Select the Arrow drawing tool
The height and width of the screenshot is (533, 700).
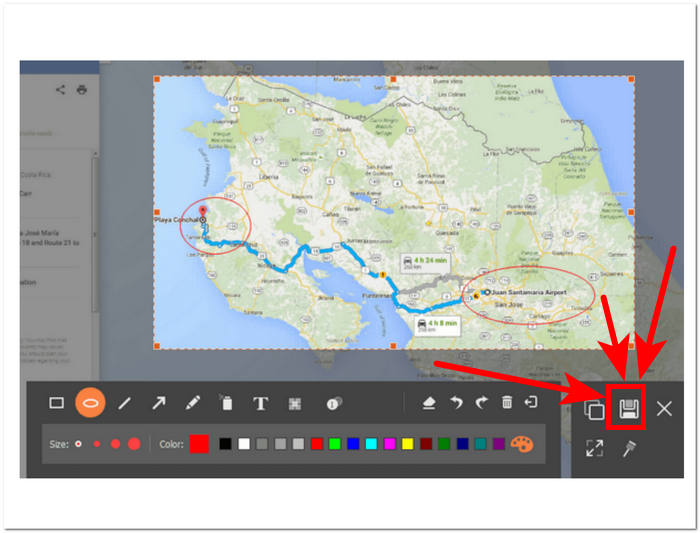(158, 403)
